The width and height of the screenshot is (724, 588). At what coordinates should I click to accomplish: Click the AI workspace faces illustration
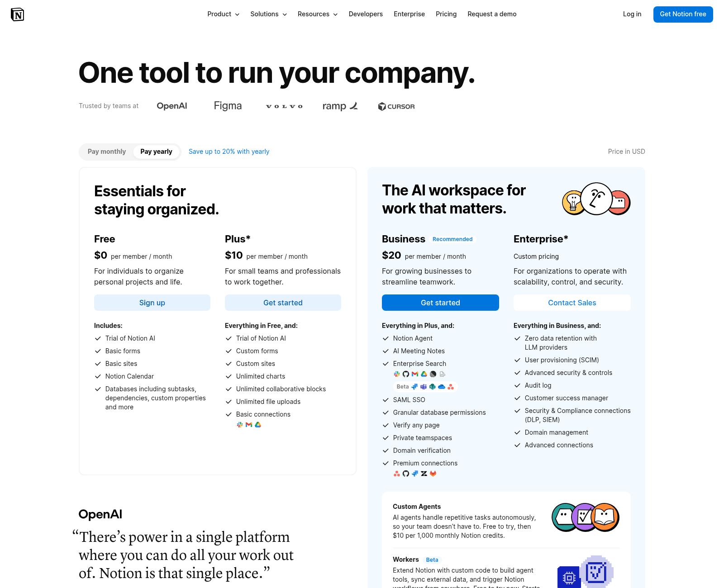(596, 199)
